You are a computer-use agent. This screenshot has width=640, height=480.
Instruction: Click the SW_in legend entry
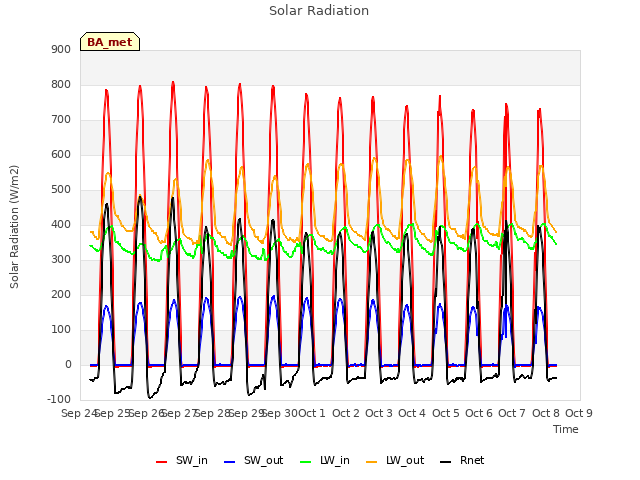point(182,461)
